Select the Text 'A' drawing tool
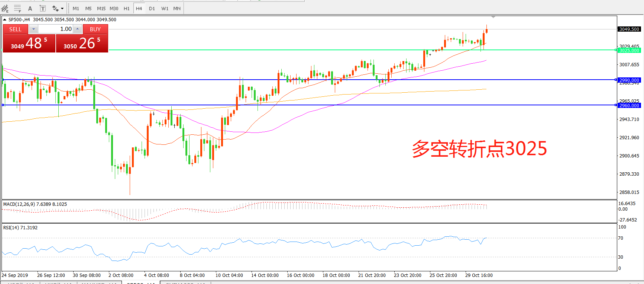This screenshot has width=644, height=284. [x=30, y=8]
